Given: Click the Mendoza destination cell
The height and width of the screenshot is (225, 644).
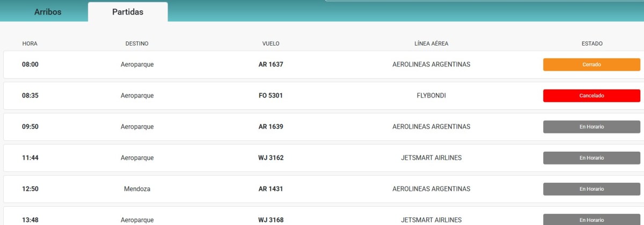Looking at the screenshot, I should [137, 189].
